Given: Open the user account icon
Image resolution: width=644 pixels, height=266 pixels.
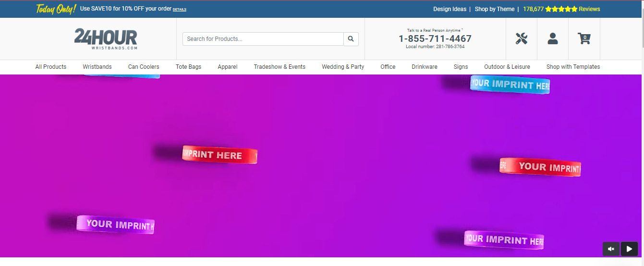Looking at the screenshot, I should 553,38.
